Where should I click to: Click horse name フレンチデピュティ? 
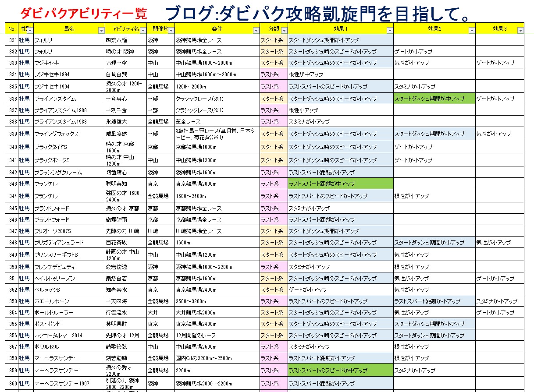[55, 267]
